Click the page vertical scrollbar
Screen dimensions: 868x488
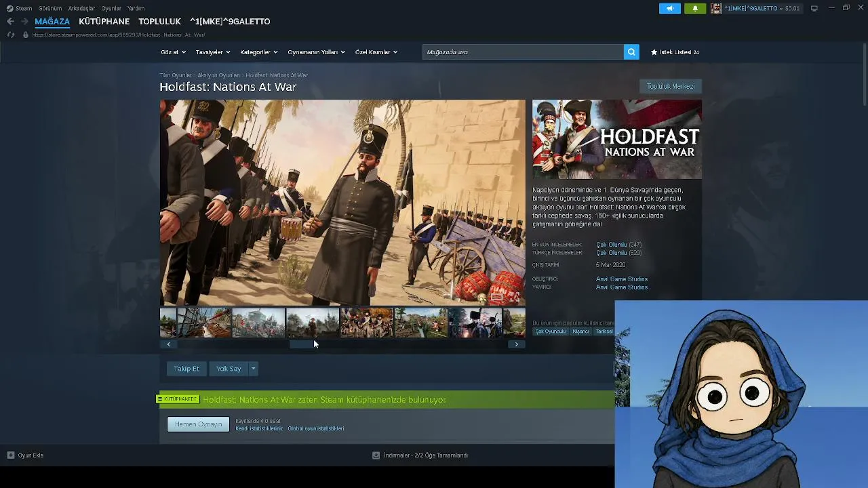[865, 75]
